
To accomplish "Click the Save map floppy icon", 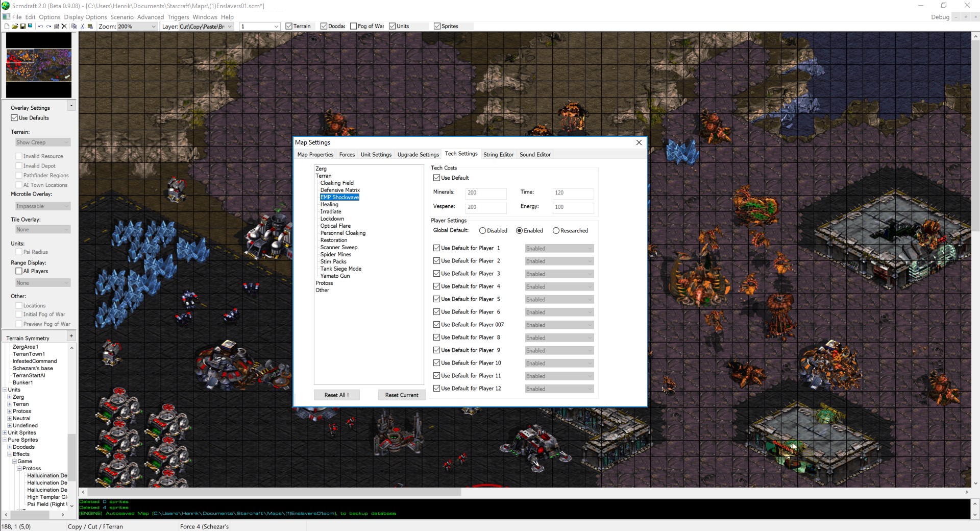I will point(23,26).
